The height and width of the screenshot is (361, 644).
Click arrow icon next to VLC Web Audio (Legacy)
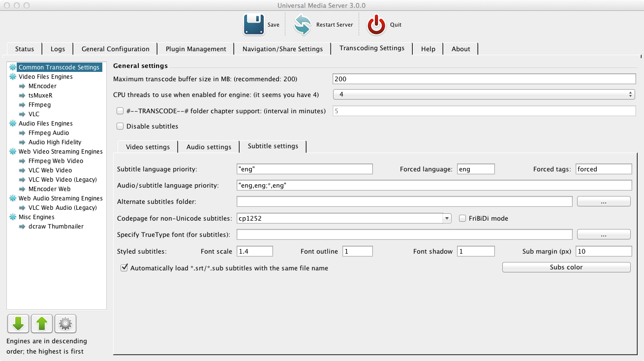22,208
